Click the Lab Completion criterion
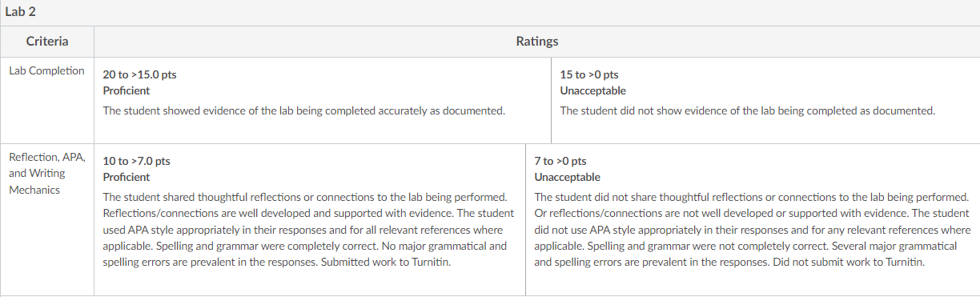Screen dimensions: 980x297 click(x=46, y=71)
